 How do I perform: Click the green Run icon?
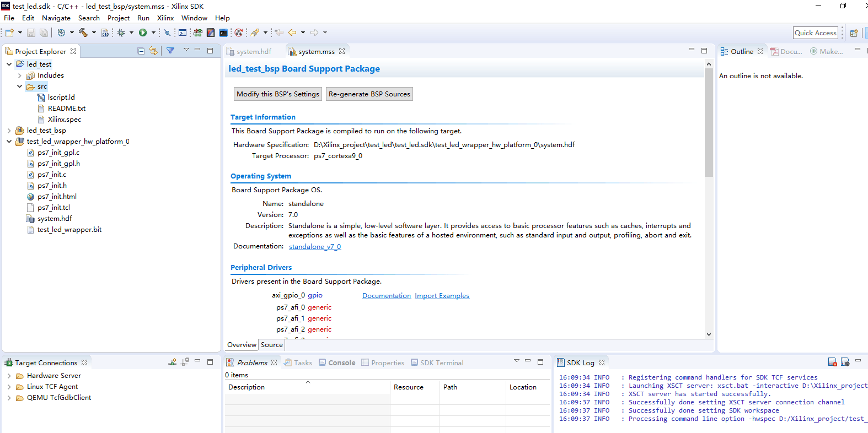tap(143, 33)
